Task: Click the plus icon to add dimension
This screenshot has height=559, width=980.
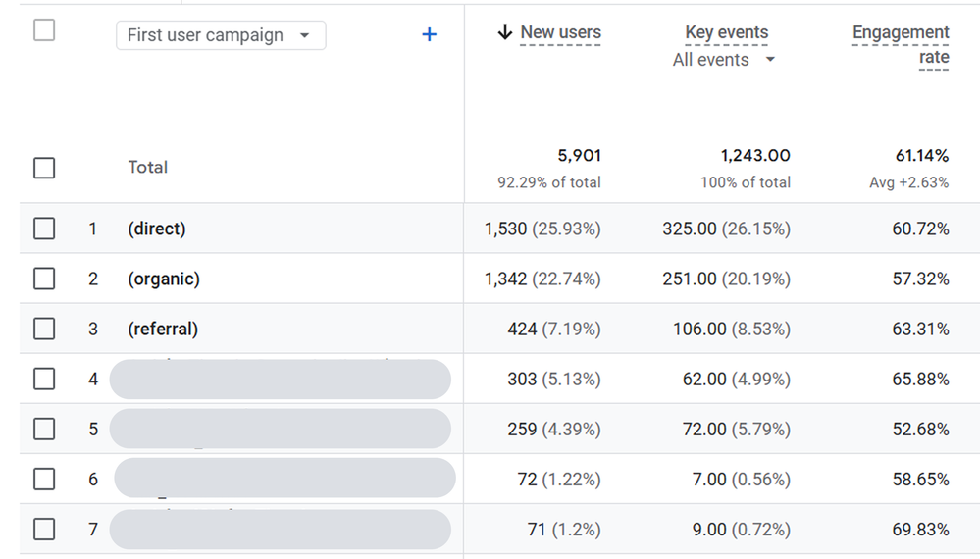Action: click(x=429, y=35)
